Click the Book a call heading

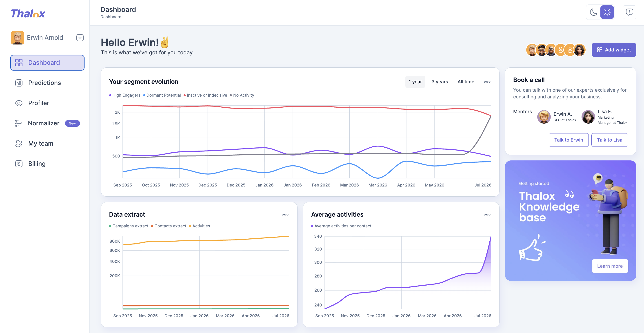tap(529, 80)
